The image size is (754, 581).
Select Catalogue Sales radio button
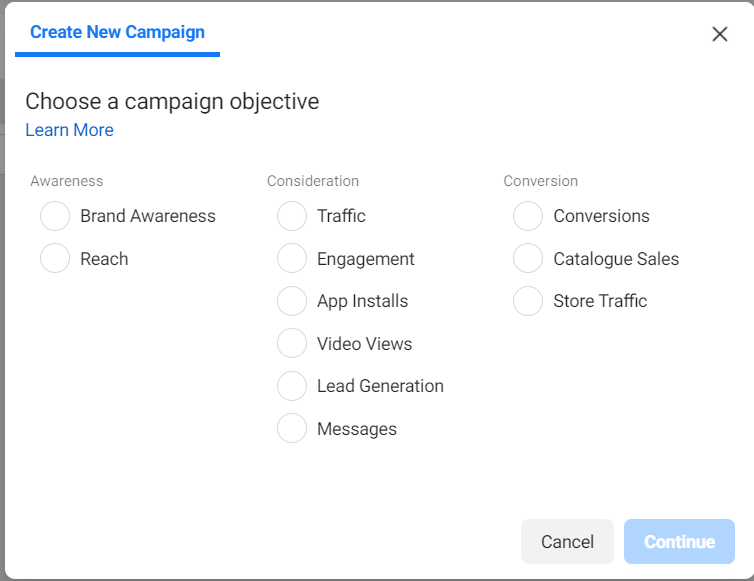point(528,259)
